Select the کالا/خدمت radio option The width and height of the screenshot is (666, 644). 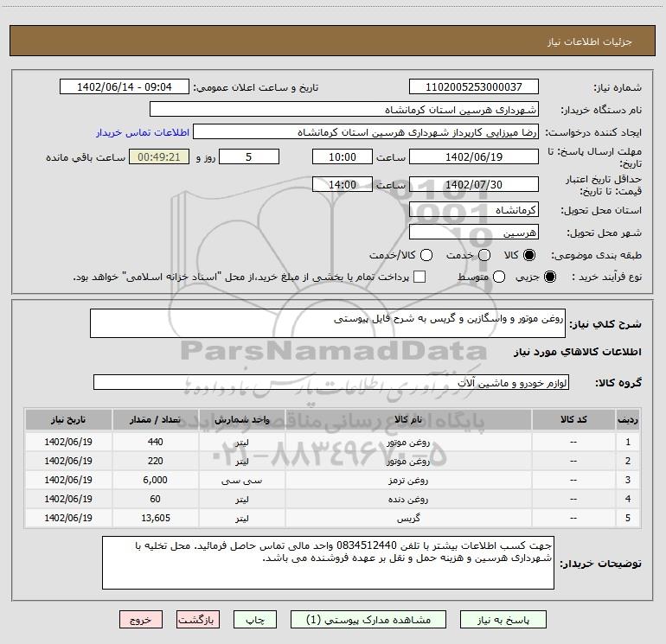[426, 255]
